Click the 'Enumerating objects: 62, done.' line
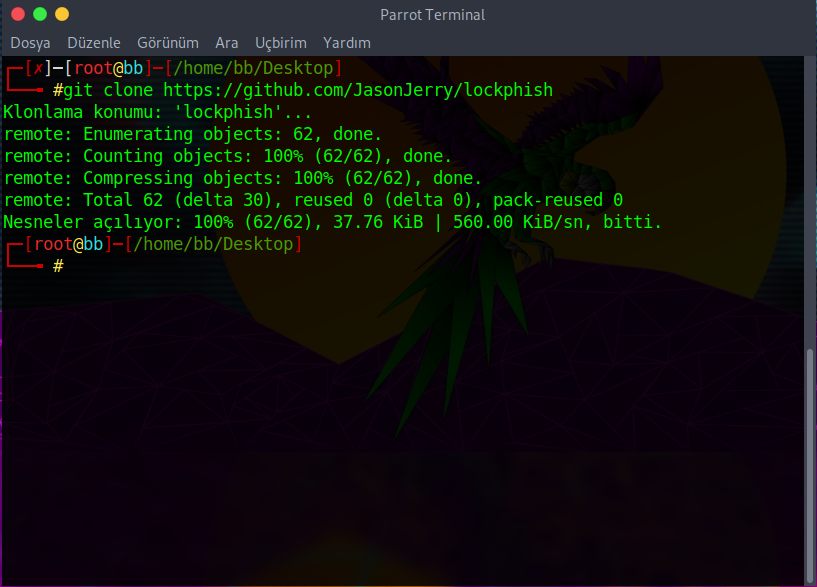 point(193,134)
